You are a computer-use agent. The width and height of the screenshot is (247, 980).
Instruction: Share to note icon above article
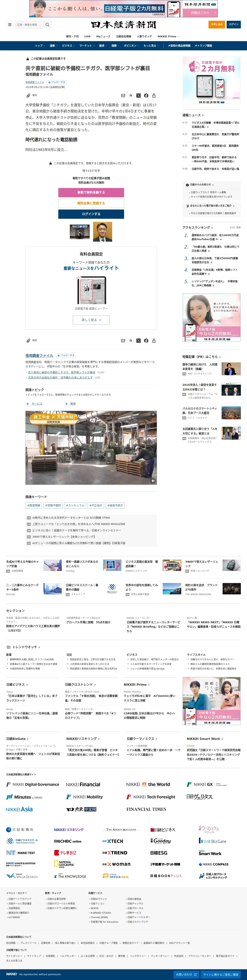pos(131,96)
